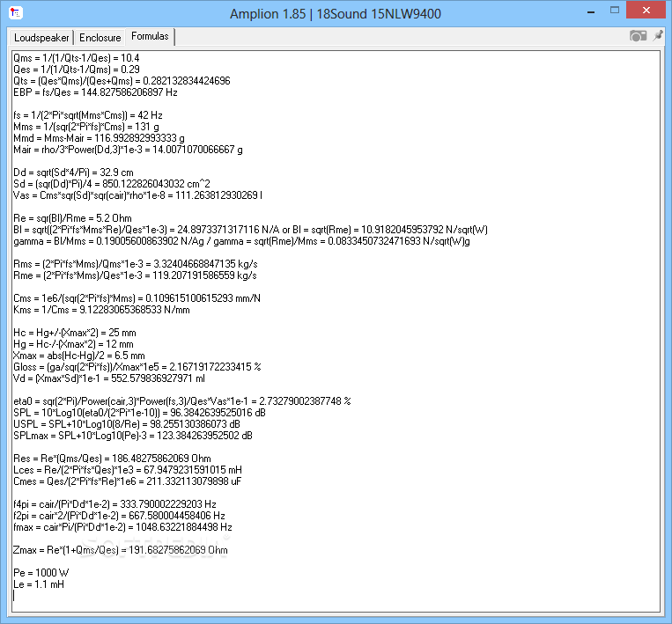Screen dimensions: 672x624
Task: Click the Vd = 552.579836927971 ml line
Action: point(109,378)
